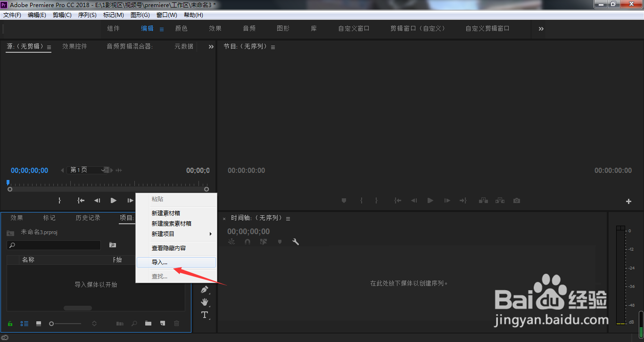Toggle project write lock green icon
This screenshot has height=342, width=644.
[10, 324]
